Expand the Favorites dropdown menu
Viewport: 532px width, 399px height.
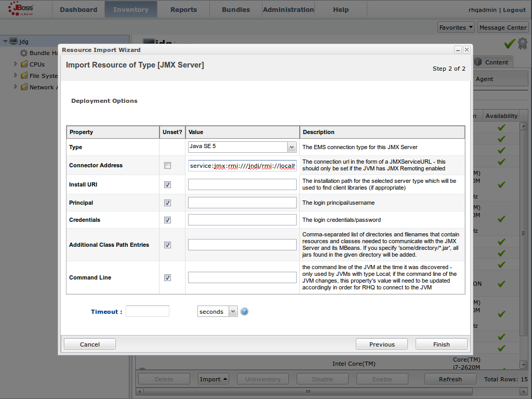[456, 28]
